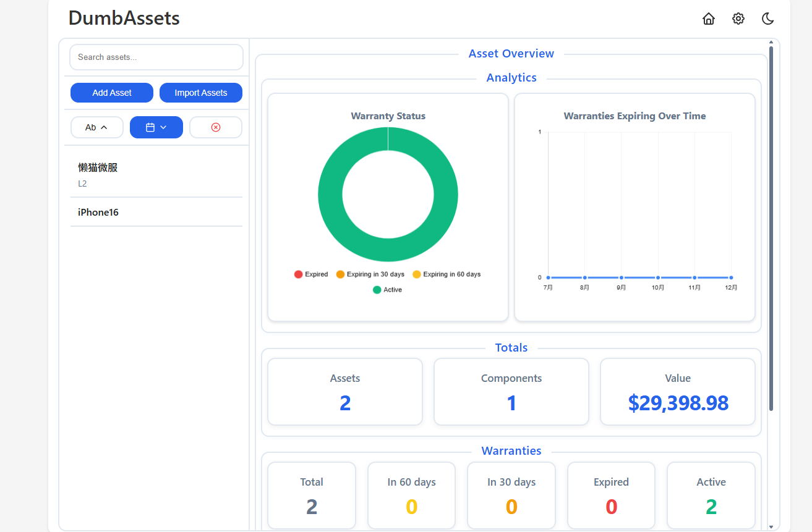Sort by date using calendar dropdown

click(156, 127)
